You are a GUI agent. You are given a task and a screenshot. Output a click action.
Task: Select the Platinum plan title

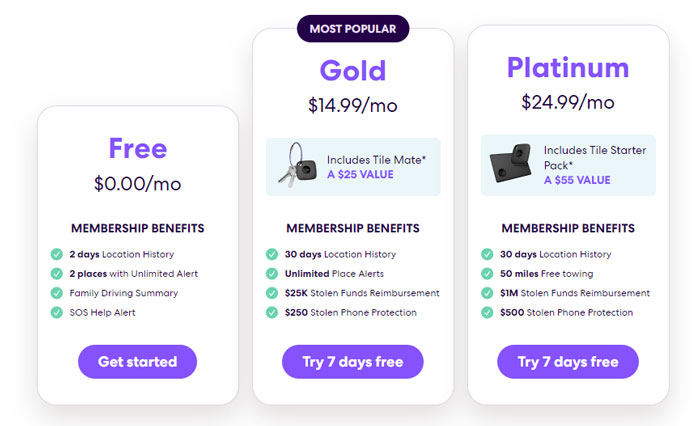point(568,67)
